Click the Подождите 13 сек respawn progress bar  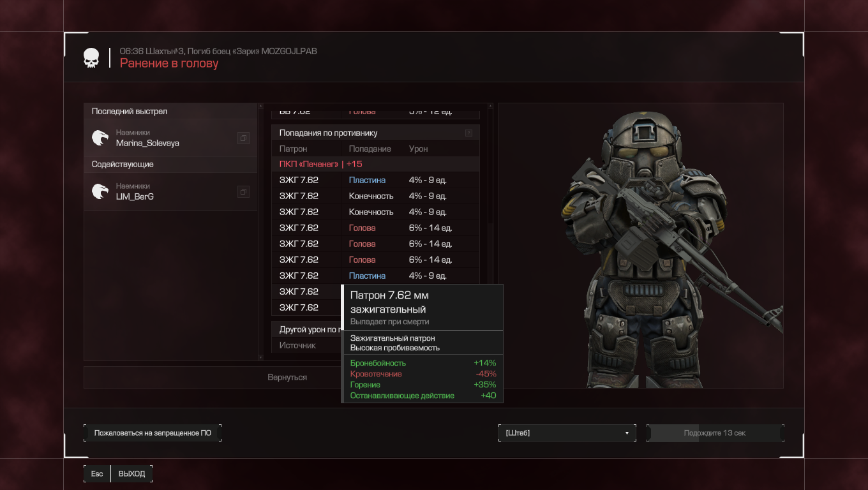click(715, 433)
